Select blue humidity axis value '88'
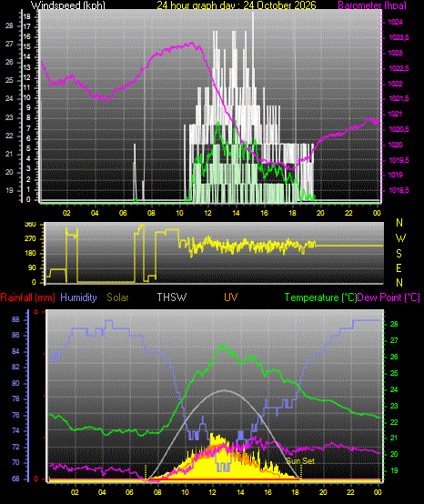This screenshot has height=504, width=424. click(x=15, y=320)
